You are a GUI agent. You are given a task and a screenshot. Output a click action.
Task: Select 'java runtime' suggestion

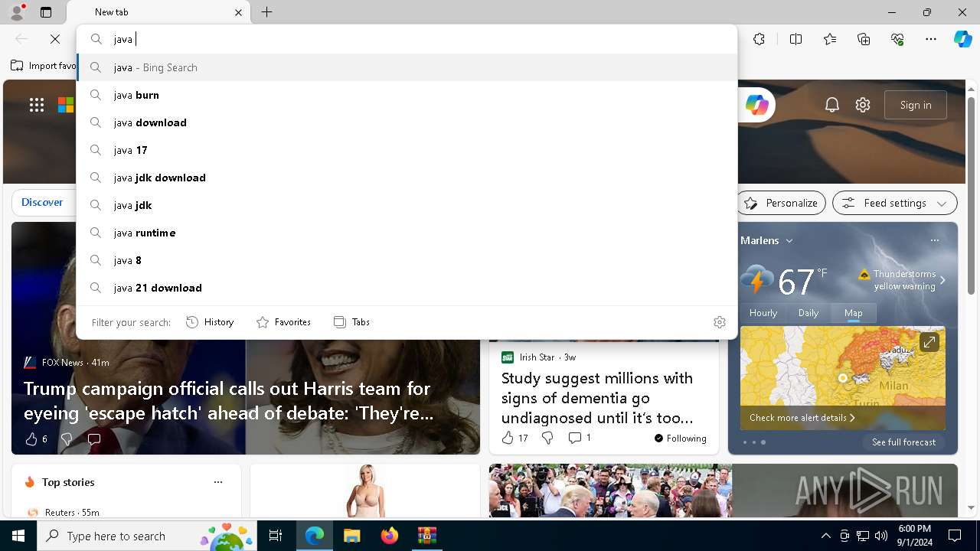(407, 233)
